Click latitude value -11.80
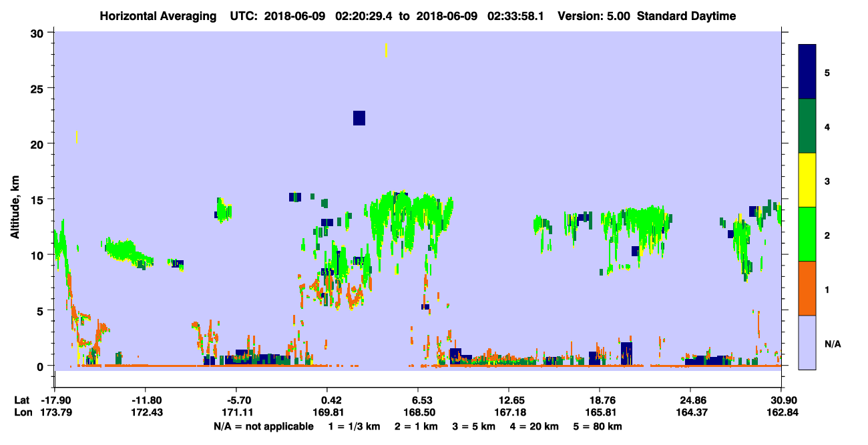This screenshot has height=445, width=868. point(146,400)
